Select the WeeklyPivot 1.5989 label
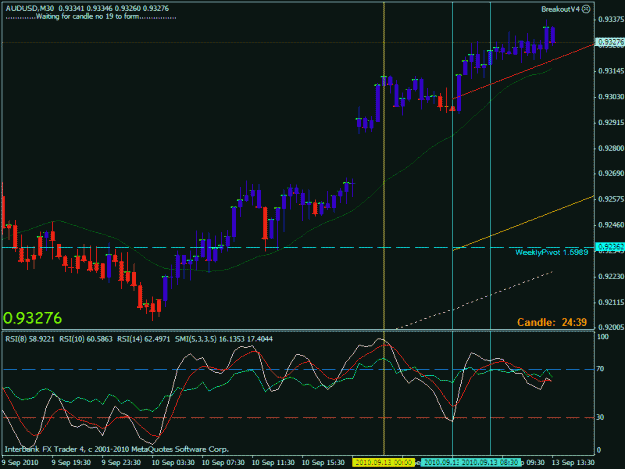Image resolution: width=625 pixels, height=469 pixels. (x=551, y=252)
